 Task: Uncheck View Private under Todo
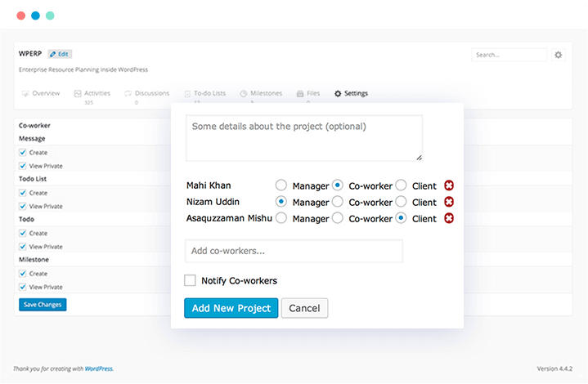coord(23,247)
